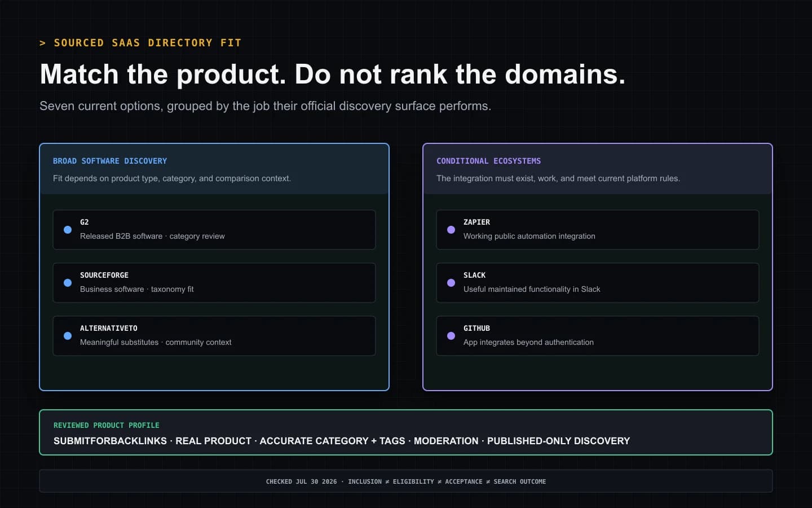Click the purple dot beside Slack
812x508 pixels.
(451, 283)
